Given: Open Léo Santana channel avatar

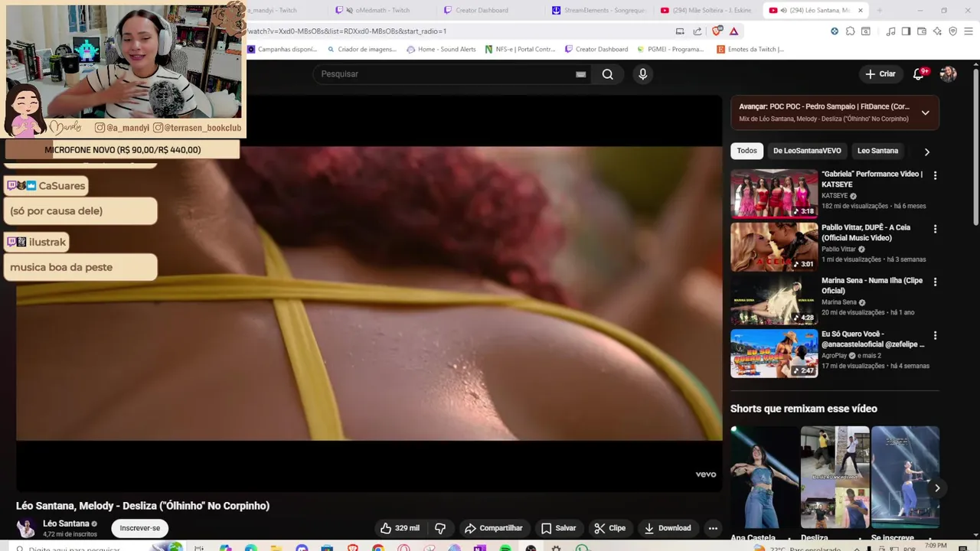Looking at the screenshot, I should (26, 528).
